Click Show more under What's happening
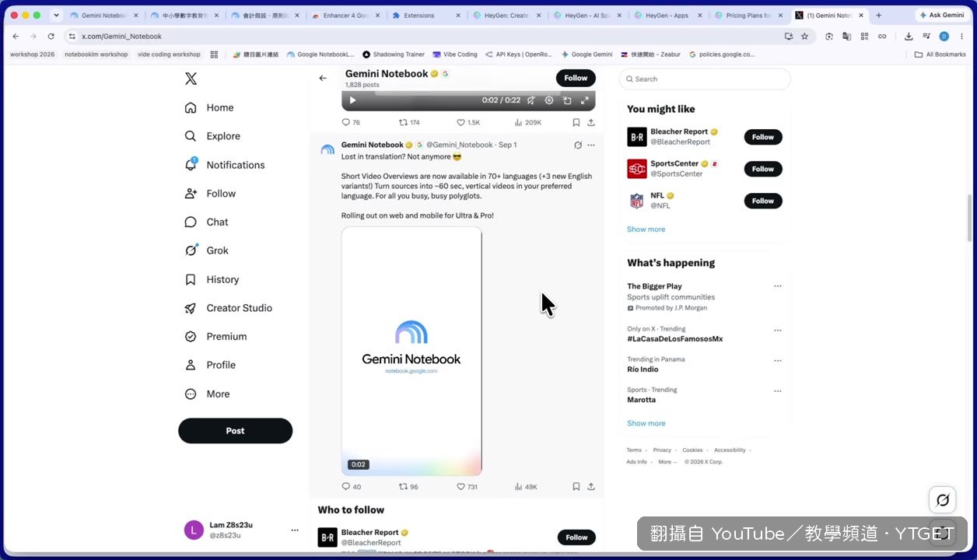 click(x=646, y=424)
